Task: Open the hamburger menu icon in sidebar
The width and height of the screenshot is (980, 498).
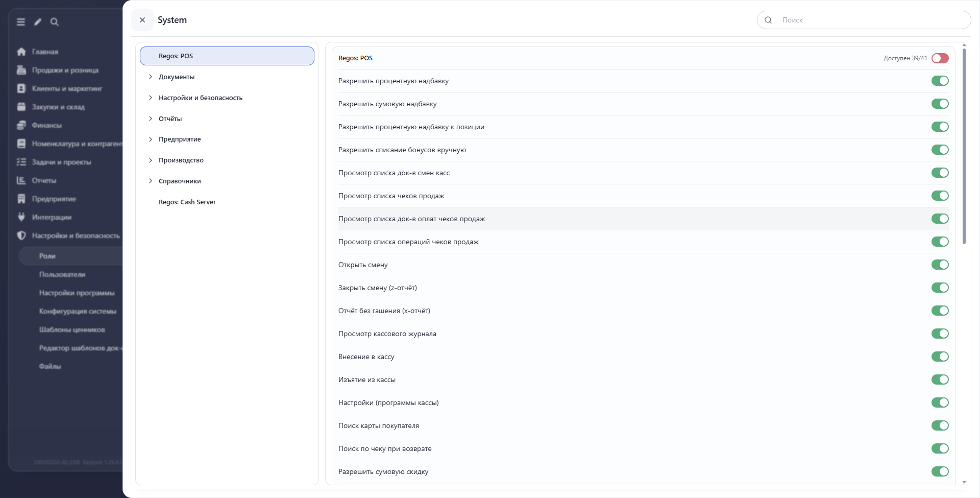Action: tap(21, 22)
